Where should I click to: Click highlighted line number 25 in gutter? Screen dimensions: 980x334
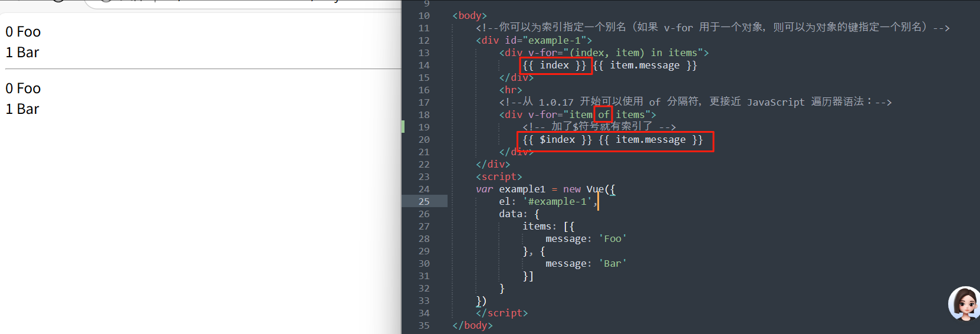[x=424, y=202]
